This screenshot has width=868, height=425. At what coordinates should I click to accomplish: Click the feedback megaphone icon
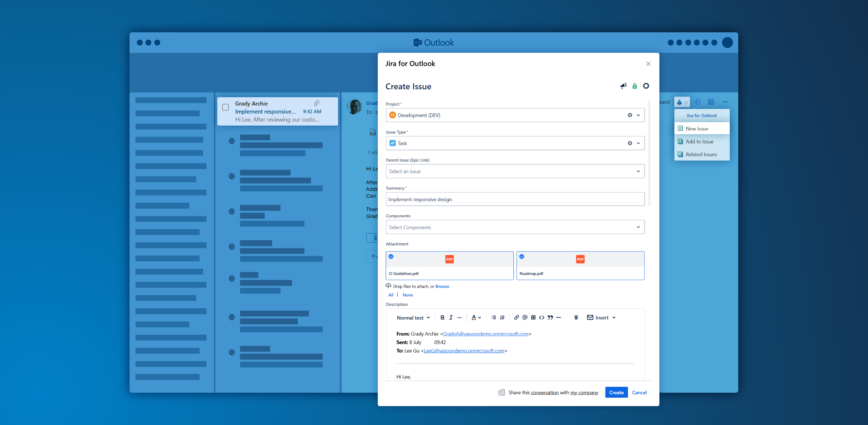tap(623, 86)
